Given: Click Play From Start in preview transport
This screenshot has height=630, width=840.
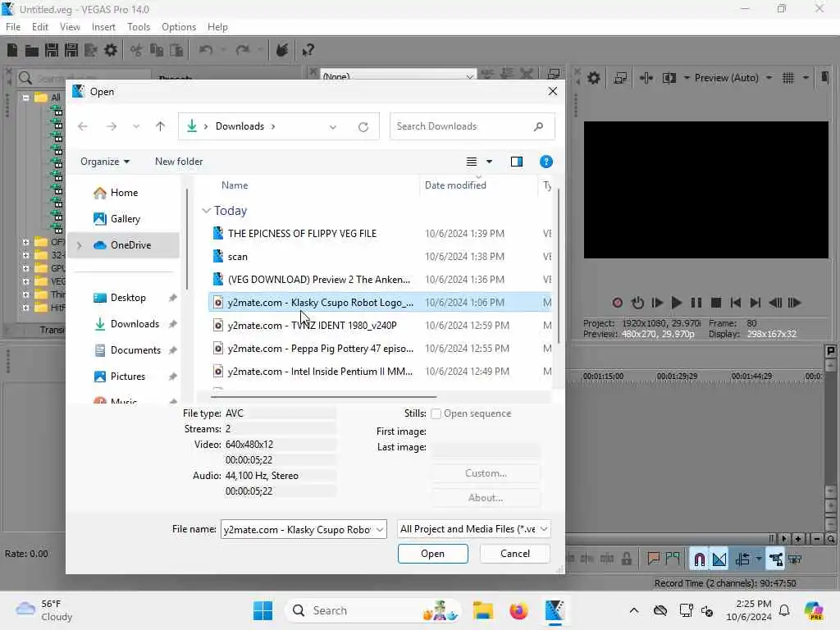Looking at the screenshot, I should (x=657, y=304).
